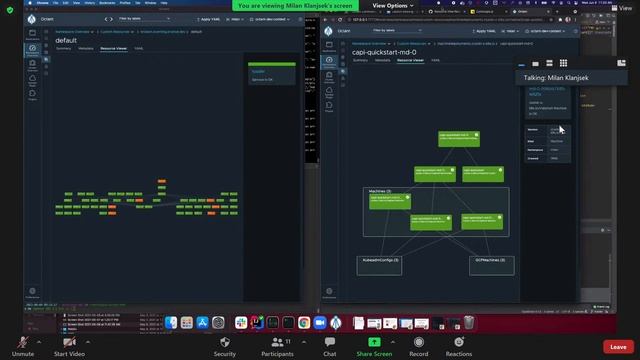Switch to Metadata tab in the default window
The image size is (640, 360).
coord(86,49)
